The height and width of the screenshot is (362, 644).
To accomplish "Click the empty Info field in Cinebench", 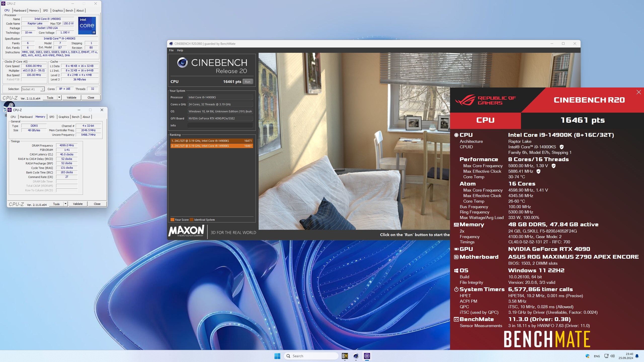I will coord(220,125).
